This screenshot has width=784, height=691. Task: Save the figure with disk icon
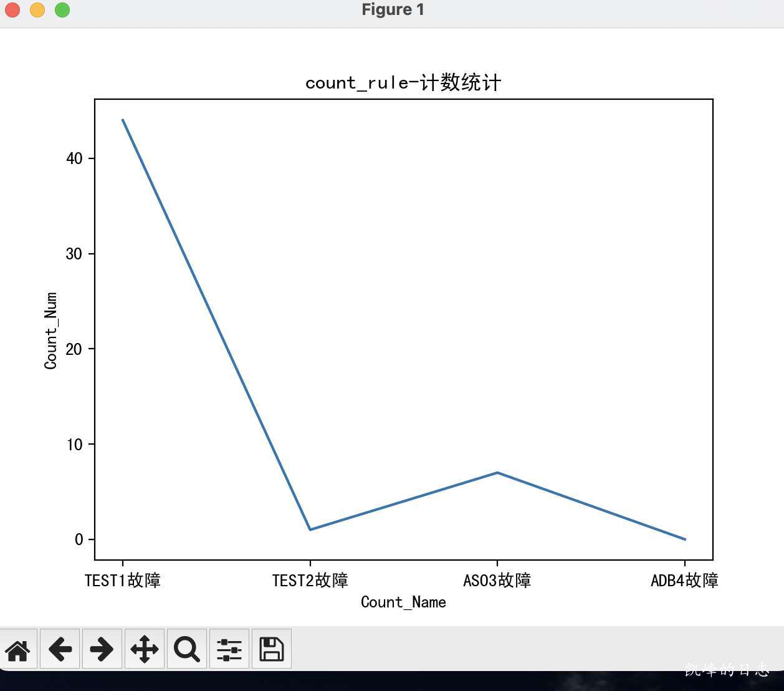pos(271,649)
